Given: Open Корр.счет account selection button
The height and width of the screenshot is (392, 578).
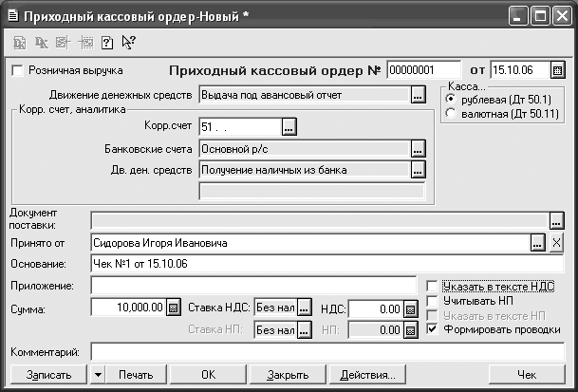Looking at the screenshot, I should (x=289, y=125).
